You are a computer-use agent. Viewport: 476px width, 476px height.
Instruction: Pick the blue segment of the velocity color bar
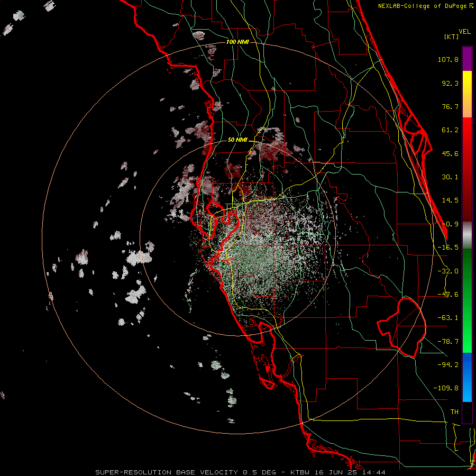point(467,377)
